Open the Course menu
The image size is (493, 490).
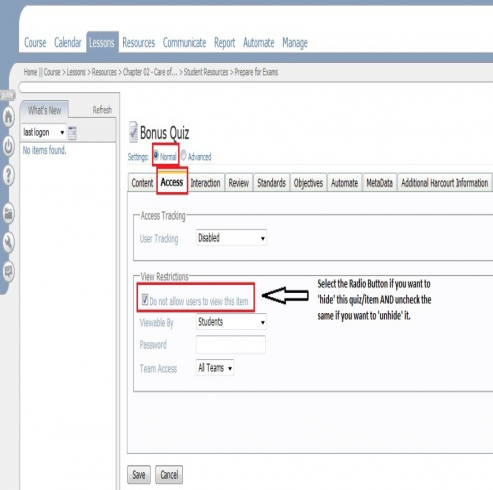click(x=35, y=43)
